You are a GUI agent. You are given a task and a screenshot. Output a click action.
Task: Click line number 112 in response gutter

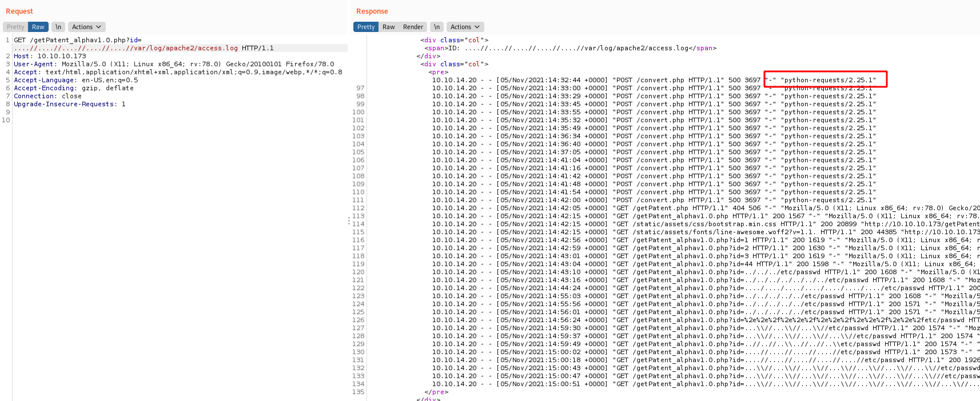click(x=358, y=208)
